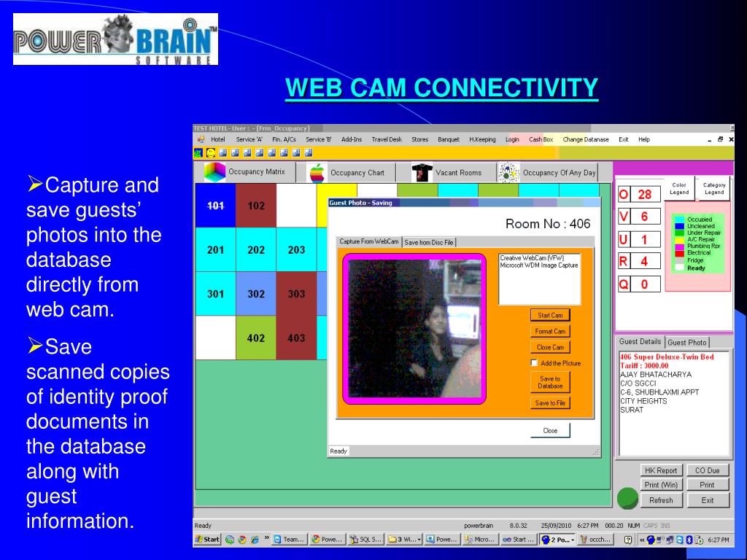Open the Change Database menu

[586, 139]
